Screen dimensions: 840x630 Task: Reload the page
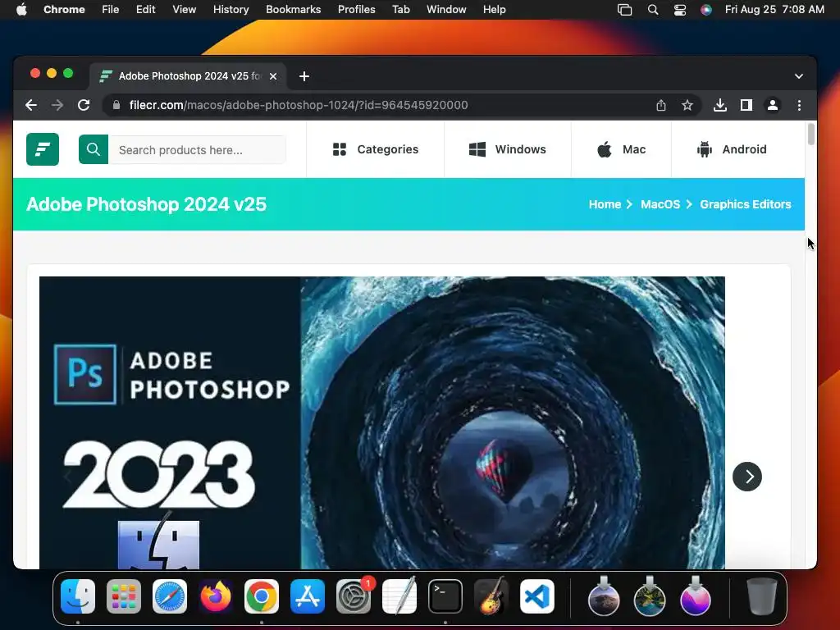[84, 105]
